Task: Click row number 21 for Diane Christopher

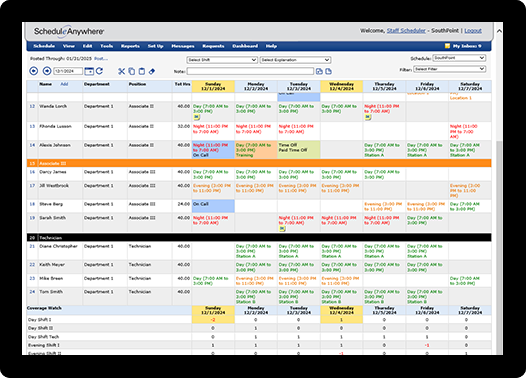Action: (x=32, y=246)
